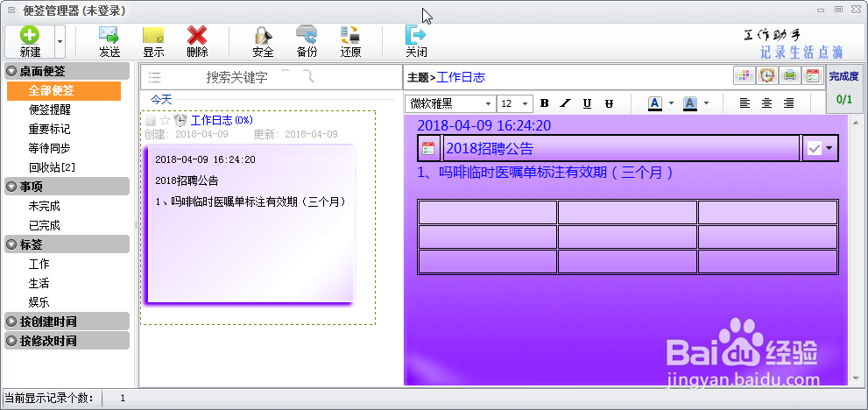Select 全部便签 in the sidebar
Viewport: 868px width, 410px height.
(64, 91)
